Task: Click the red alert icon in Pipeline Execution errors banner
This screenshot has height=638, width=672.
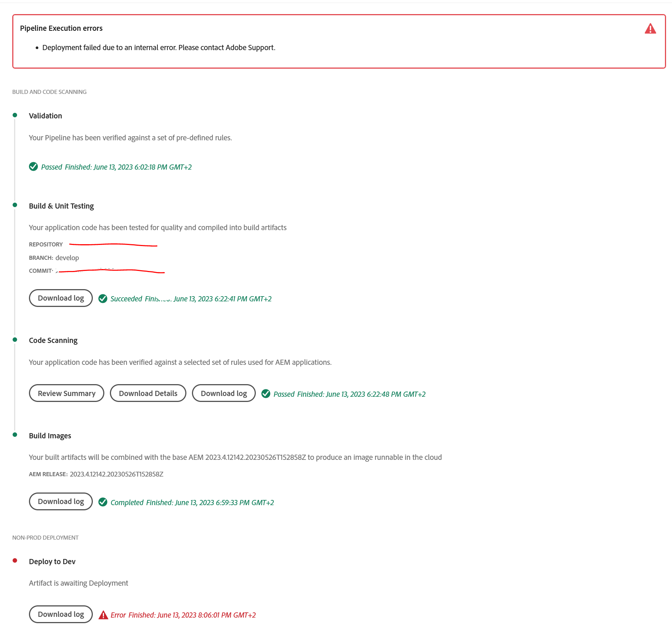Action: 650,29
